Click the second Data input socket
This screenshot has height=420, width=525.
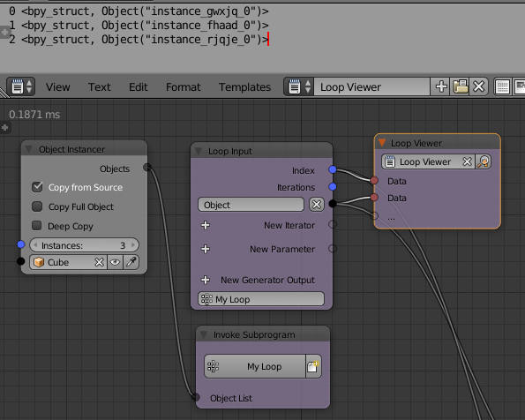click(x=374, y=198)
